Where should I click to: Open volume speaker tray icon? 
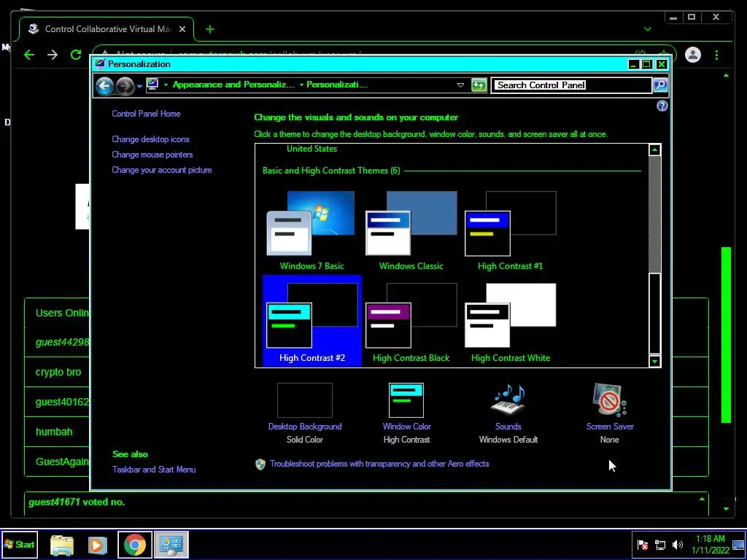tap(678, 545)
